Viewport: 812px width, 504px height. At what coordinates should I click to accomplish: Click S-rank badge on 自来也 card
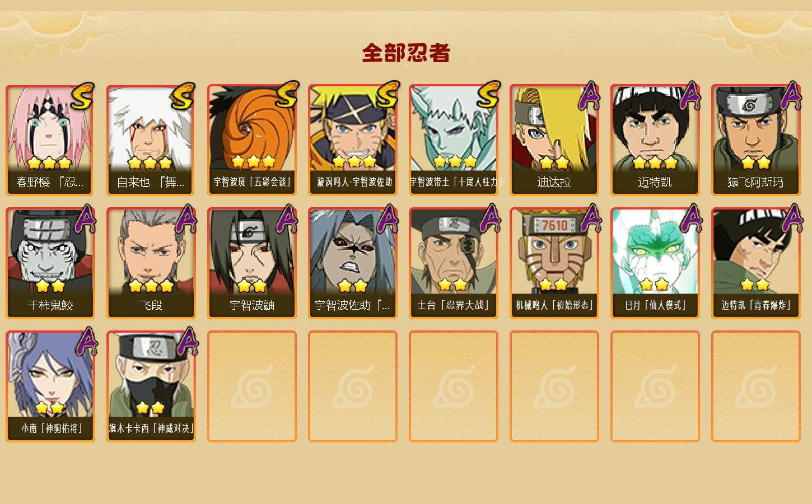(183, 96)
